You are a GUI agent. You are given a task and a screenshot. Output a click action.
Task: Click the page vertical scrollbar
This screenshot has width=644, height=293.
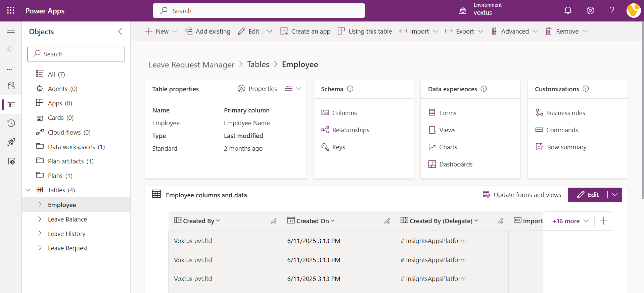click(x=642, y=111)
